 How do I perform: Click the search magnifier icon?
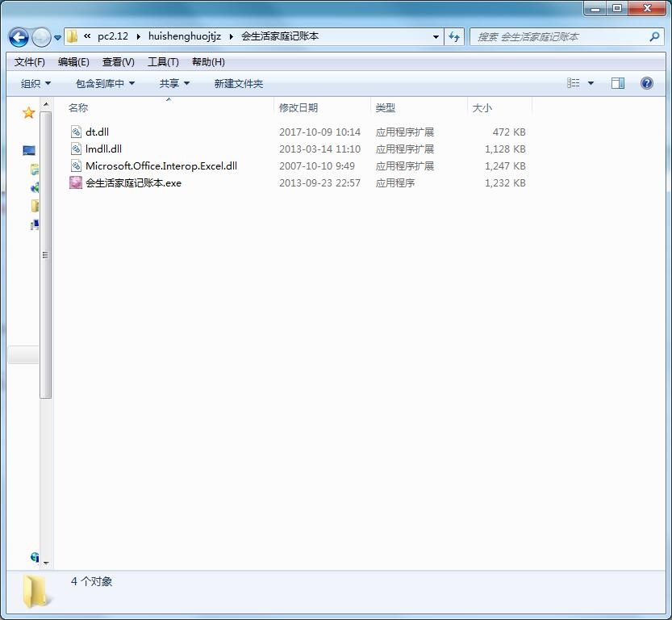[654, 37]
